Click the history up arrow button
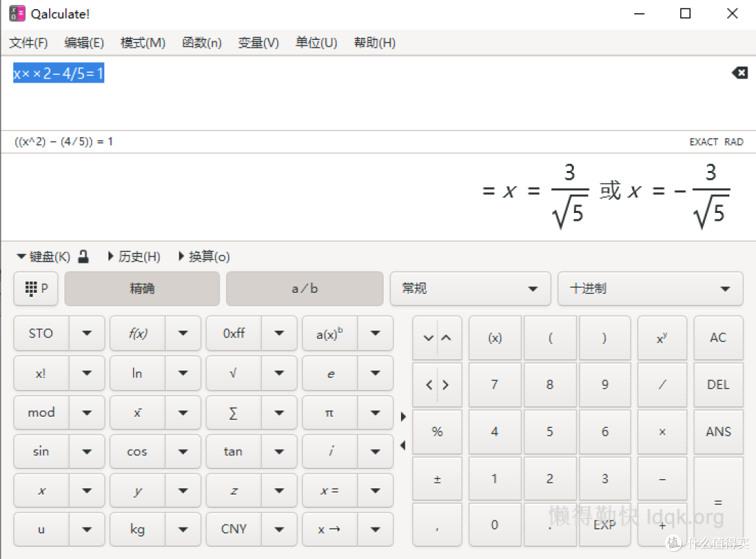756x559 pixels. [x=447, y=338]
